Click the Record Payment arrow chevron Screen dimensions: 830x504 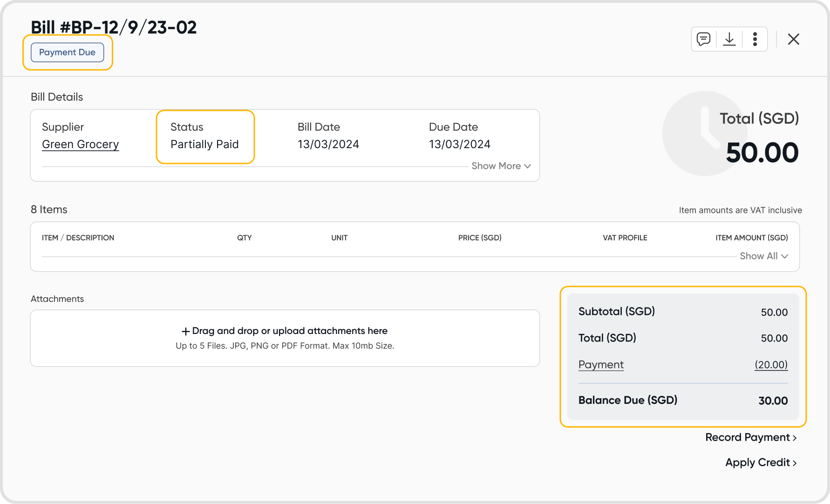[x=795, y=438]
